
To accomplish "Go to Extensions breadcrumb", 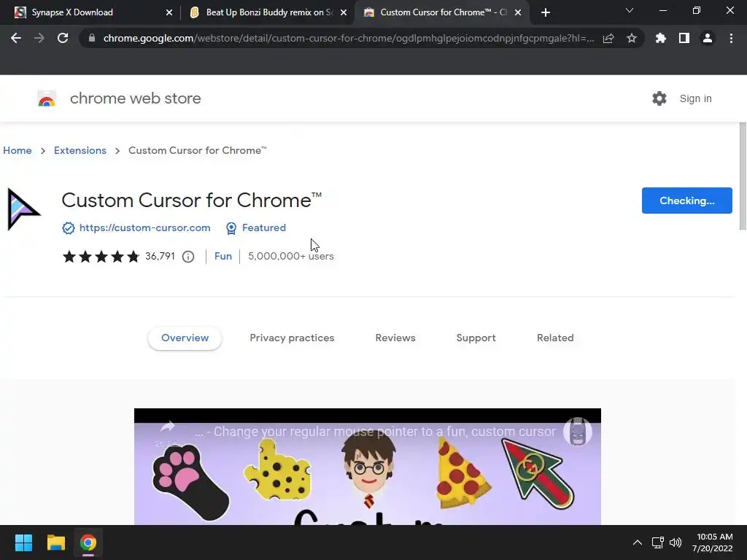I will (x=80, y=150).
